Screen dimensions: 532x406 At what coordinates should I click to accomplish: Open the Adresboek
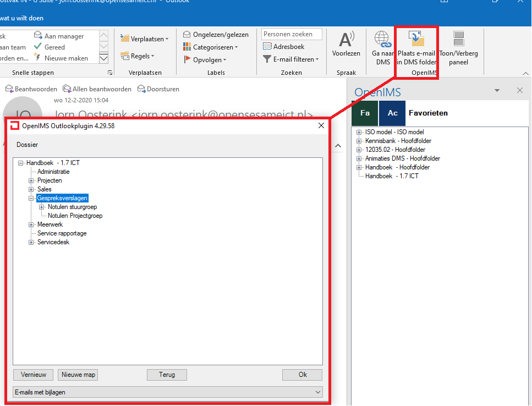[x=284, y=46]
